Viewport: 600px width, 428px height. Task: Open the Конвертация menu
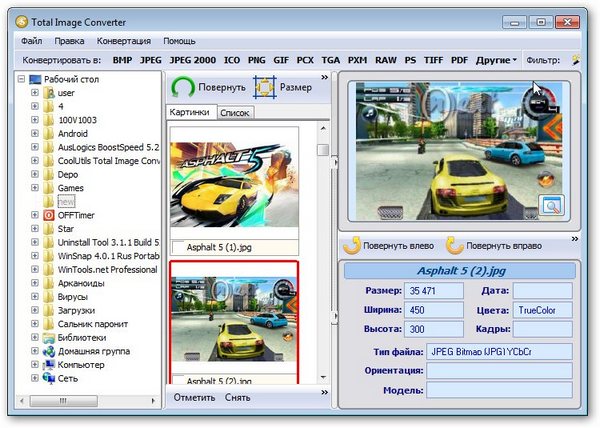[x=124, y=41]
